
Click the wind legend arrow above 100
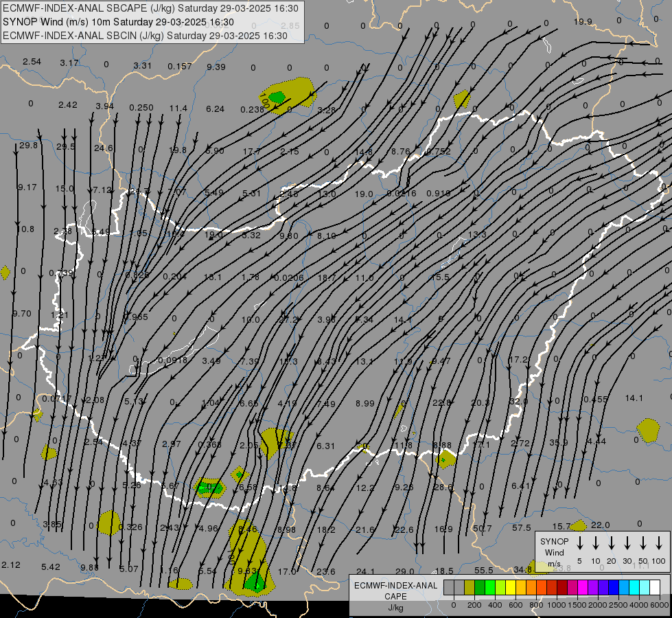659,542
